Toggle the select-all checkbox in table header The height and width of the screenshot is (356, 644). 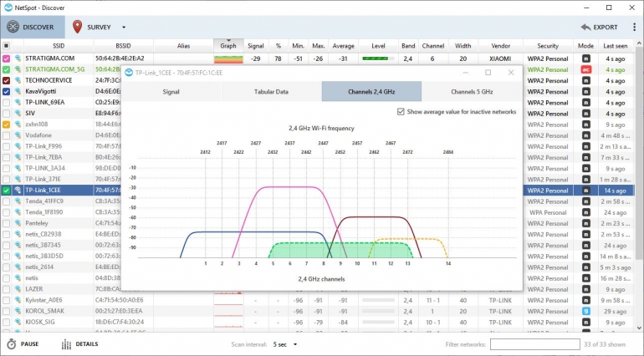tap(6, 46)
